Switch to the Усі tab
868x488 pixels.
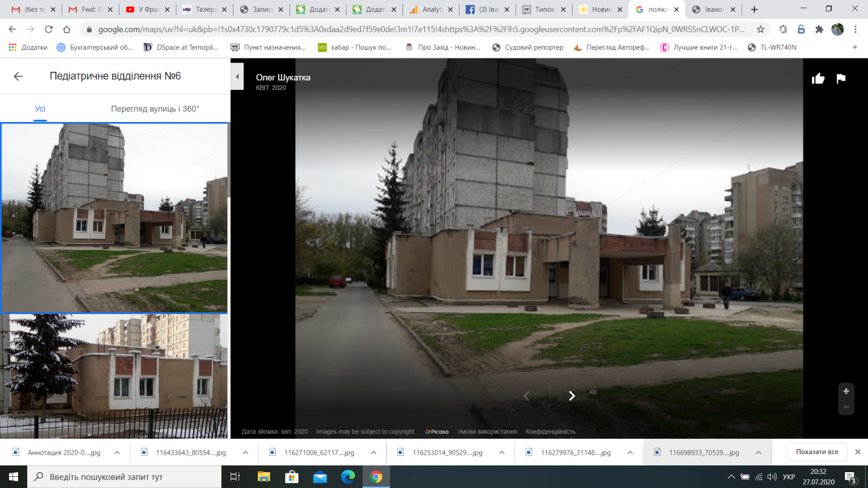40,109
